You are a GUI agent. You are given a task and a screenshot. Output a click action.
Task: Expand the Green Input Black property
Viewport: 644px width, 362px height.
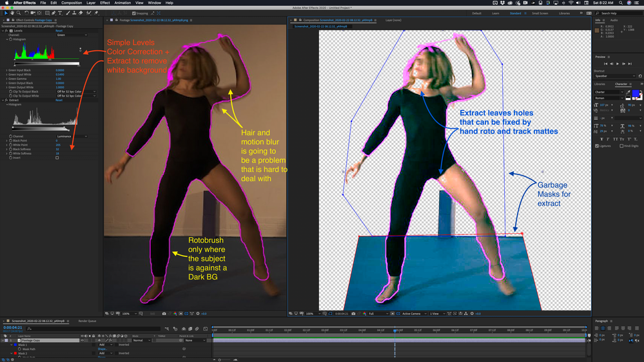click(7, 70)
